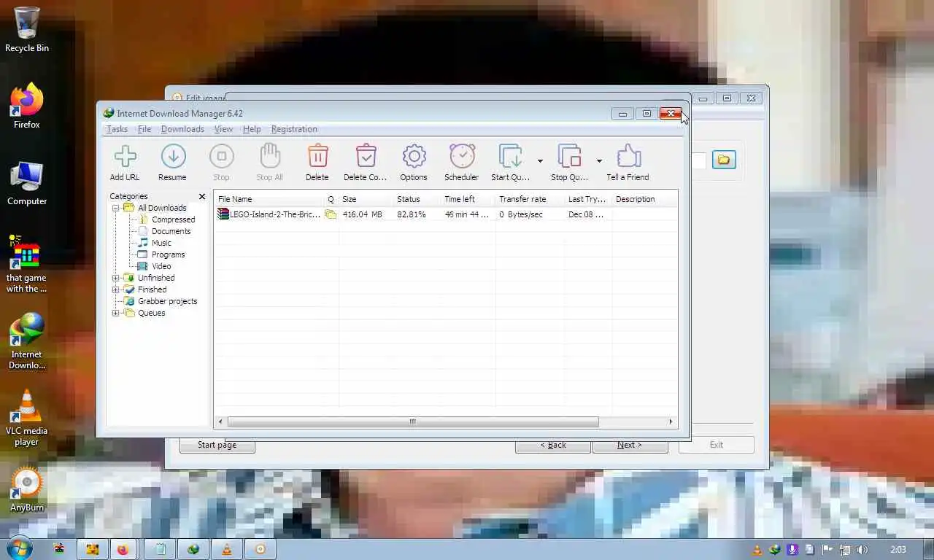Open the AnyBurn desktop shortcut
Image resolution: width=934 pixels, height=560 pixels.
coord(27,489)
